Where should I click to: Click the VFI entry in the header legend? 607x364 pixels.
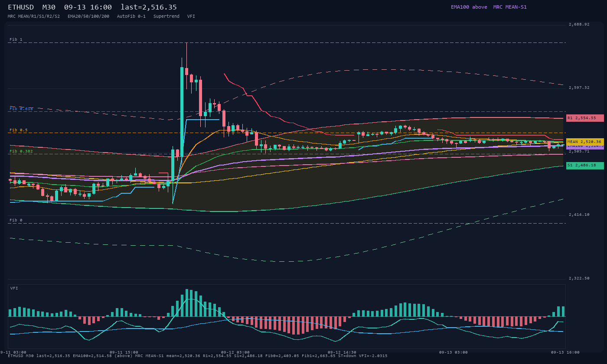coord(191,16)
